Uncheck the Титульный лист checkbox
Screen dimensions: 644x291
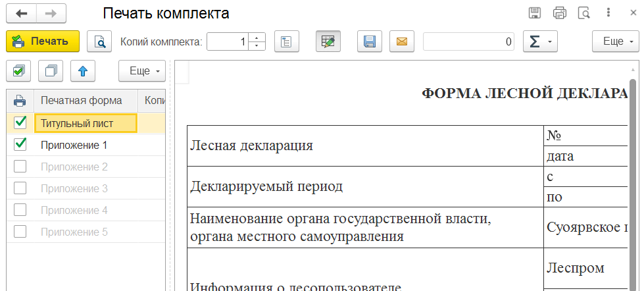coord(20,122)
